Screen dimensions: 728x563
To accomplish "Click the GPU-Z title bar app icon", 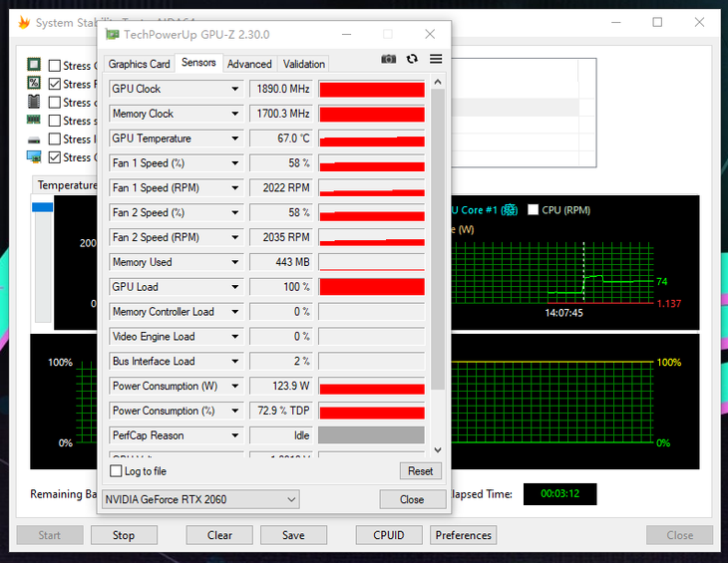I will click(x=112, y=35).
